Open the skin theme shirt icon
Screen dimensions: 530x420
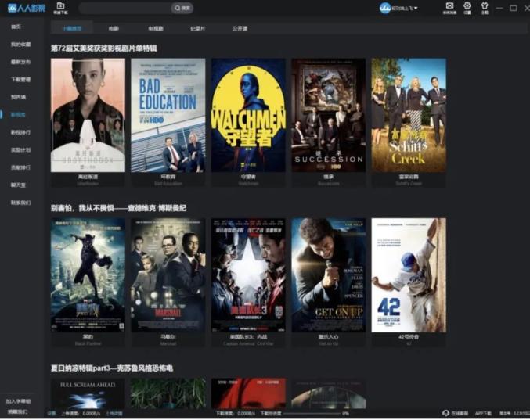coord(485,5)
